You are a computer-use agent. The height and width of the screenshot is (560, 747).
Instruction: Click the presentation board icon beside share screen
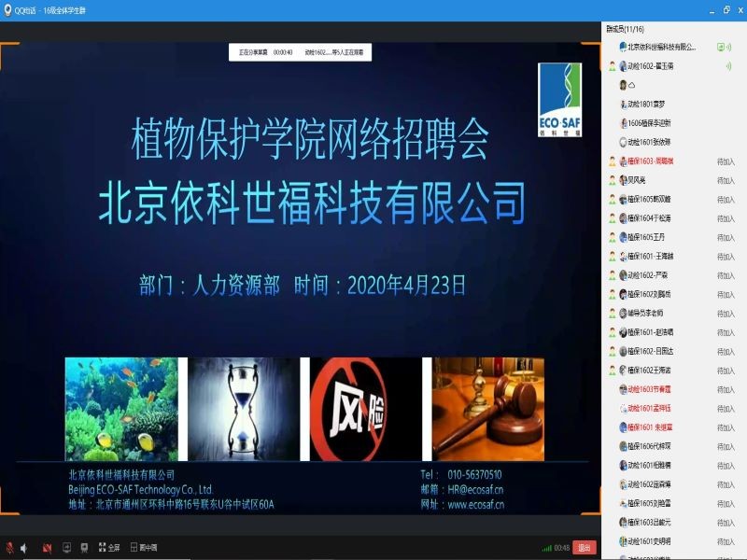[84, 547]
